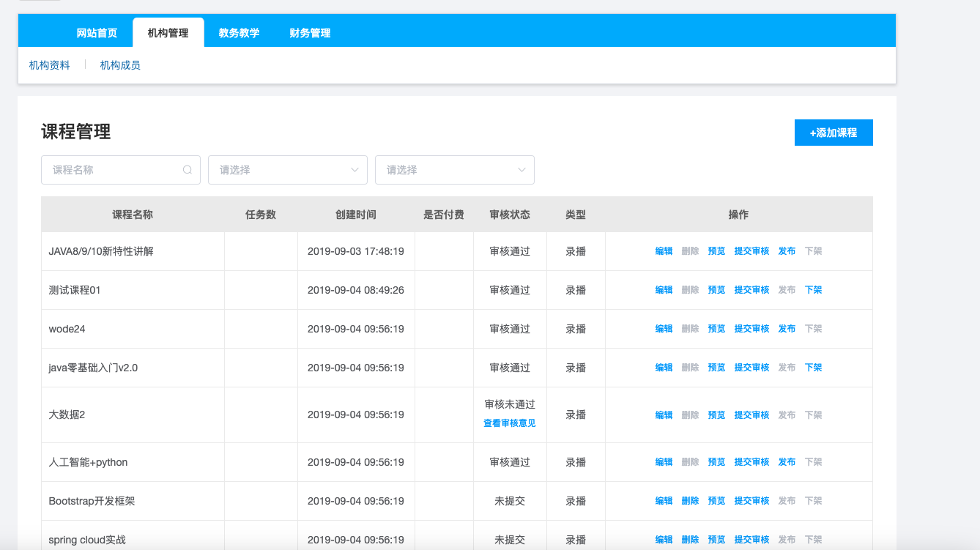Click course name JAVA8/9/10新特性讲解
Image resolution: width=980 pixels, height=550 pixels.
click(x=101, y=251)
